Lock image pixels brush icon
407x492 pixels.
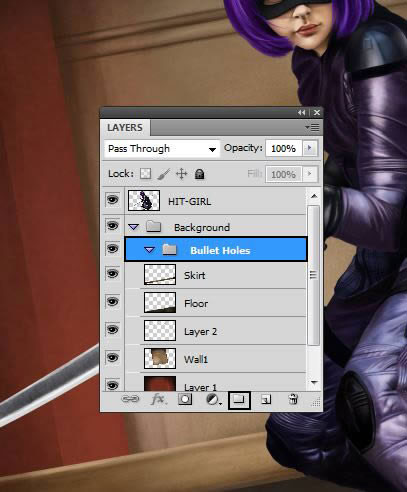(x=163, y=174)
